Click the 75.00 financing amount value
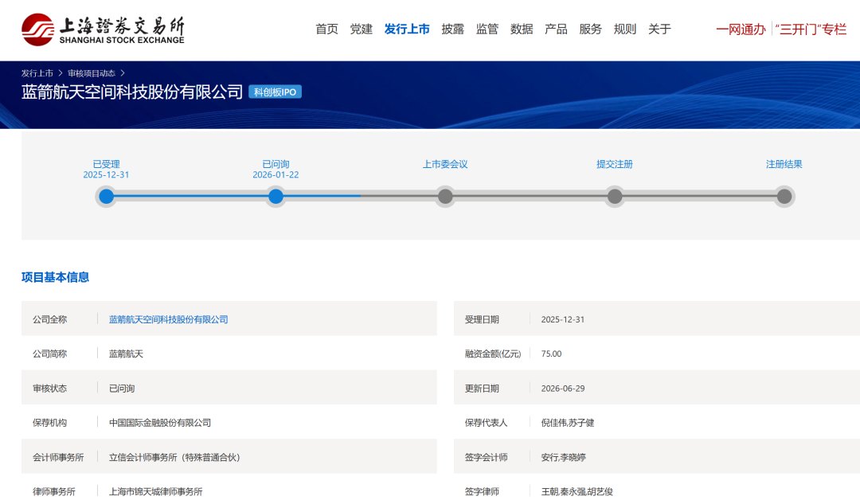Viewport: 860px width, 504px height. (551, 354)
